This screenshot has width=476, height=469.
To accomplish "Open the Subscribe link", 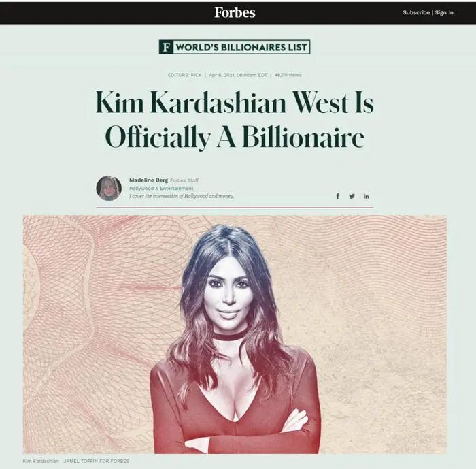I will pos(416,12).
